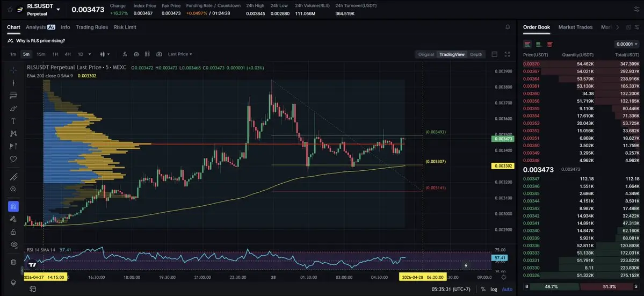Switch to Order Book tab
Screen dimensions: 644x296
[537, 27]
